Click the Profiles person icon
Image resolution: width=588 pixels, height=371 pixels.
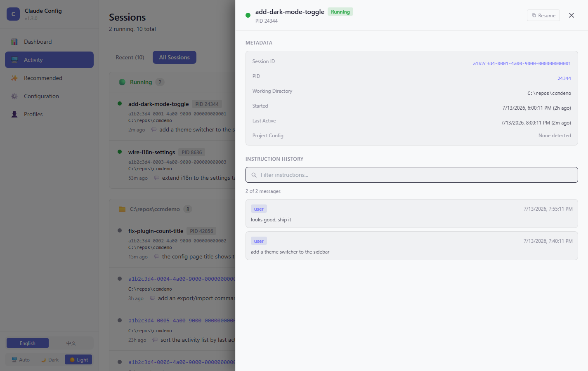pos(14,114)
